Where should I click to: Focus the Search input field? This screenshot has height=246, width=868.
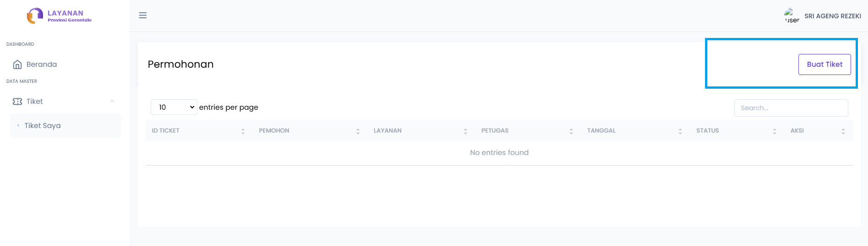pyautogui.click(x=791, y=108)
